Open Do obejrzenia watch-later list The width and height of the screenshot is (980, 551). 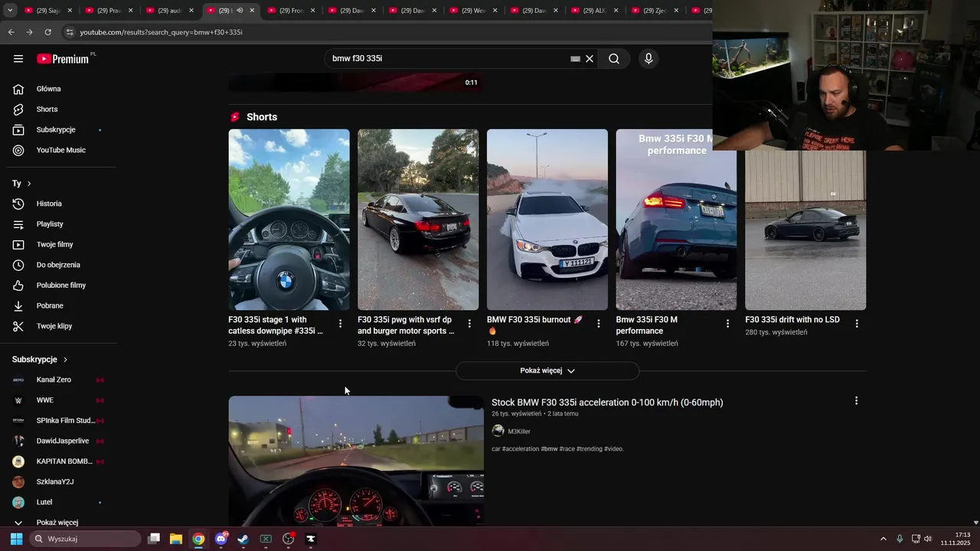click(x=58, y=265)
